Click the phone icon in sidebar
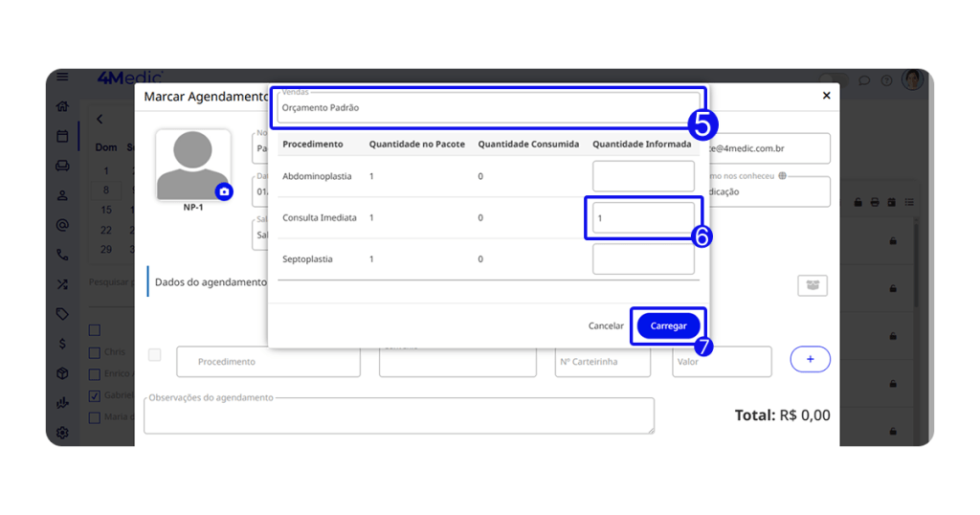The image size is (980, 515). [62, 255]
